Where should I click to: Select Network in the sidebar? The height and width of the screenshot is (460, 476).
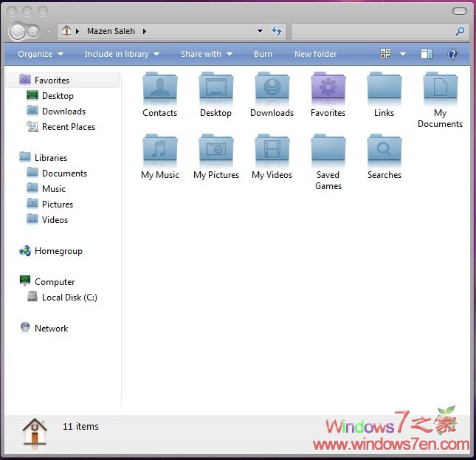tap(44, 329)
